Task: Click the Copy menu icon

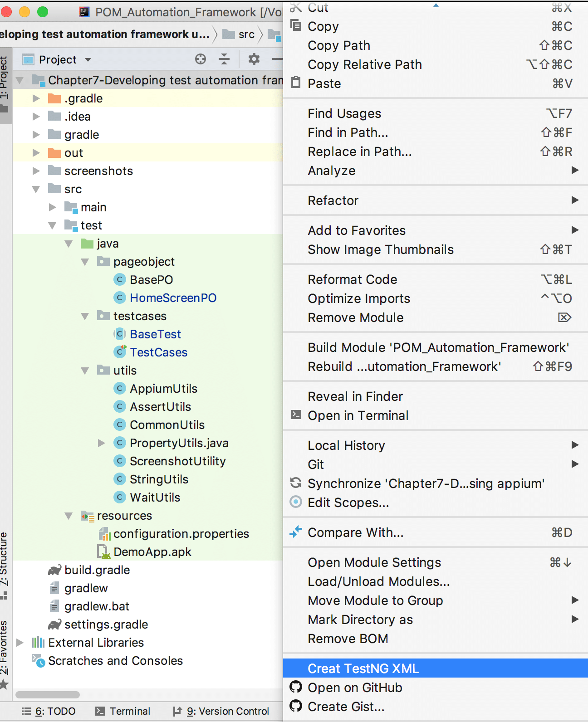Action: click(296, 26)
